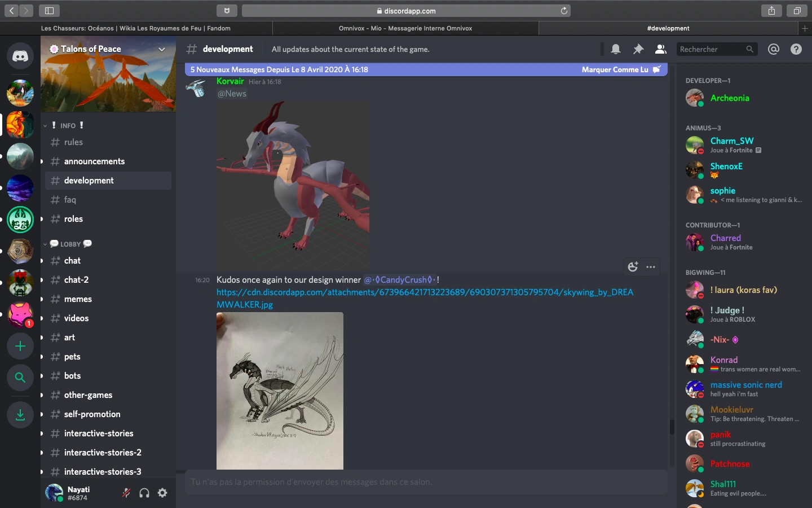This screenshot has height=508, width=812.
Task: Open server discovery search icon
Action: pos(20,378)
